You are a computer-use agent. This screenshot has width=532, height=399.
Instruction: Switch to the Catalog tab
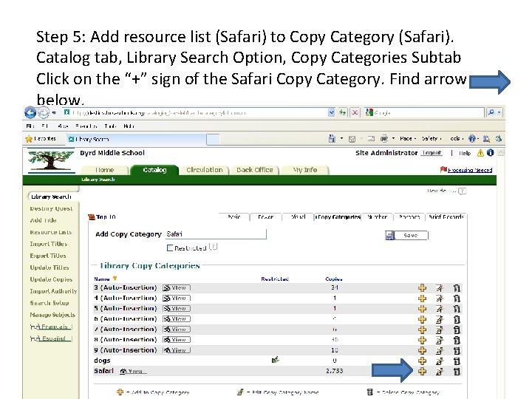[154, 170]
